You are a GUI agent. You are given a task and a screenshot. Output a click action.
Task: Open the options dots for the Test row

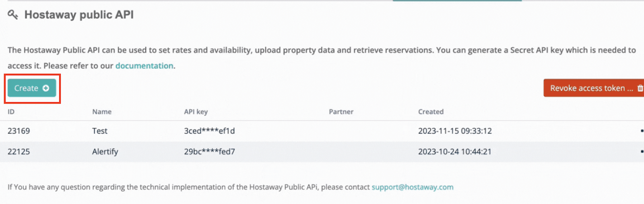point(642,131)
